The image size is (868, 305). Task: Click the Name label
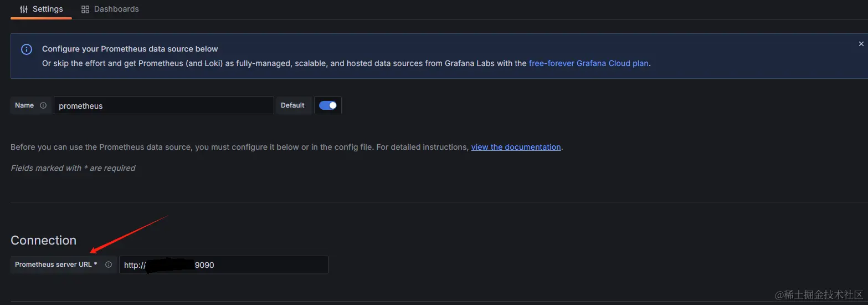click(24, 105)
